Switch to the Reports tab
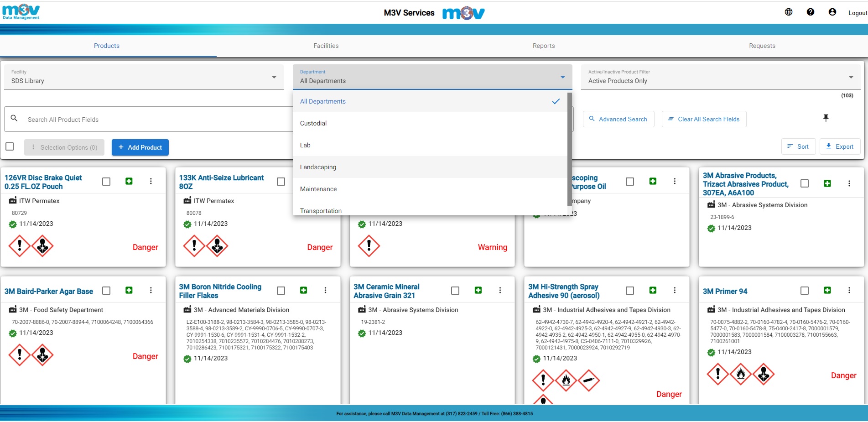Image resolution: width=868 pixels, height=422 pixels. tap(544, 46)
